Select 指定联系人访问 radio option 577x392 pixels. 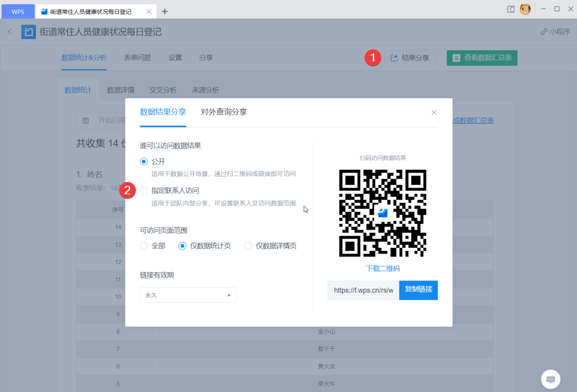pyautogui.click(x=144, y=191)
